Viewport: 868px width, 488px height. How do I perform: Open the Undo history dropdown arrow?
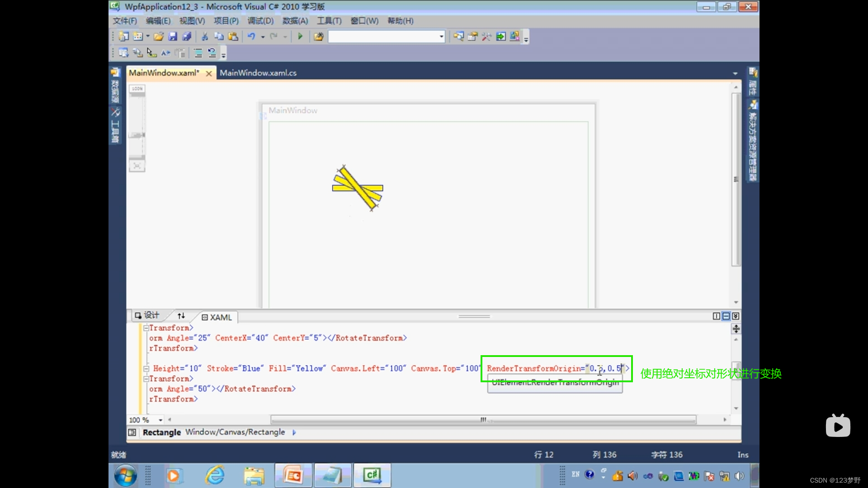[263, 37]
